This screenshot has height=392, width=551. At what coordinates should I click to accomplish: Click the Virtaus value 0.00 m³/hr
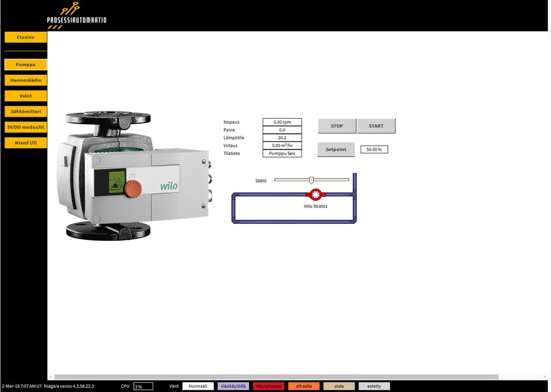(x=282, y=145)
